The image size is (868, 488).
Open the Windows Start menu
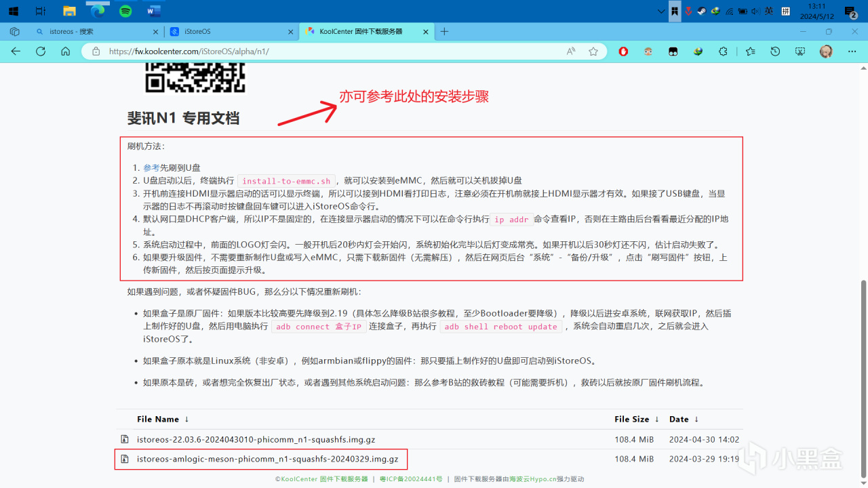pyautogui.click(x=13, y=11)
